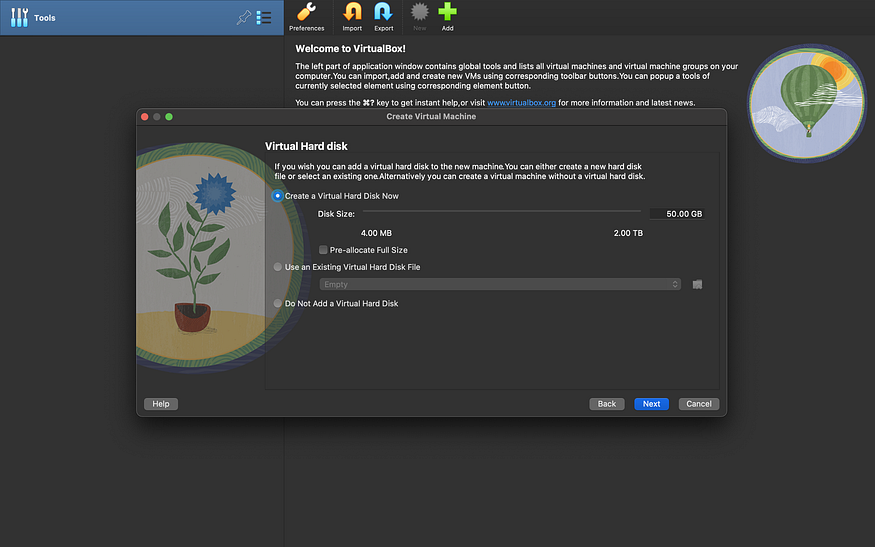Screen dimensions: 875x547
Task: Click the Import appliance icon
Action: pyautogui.click(x=352, y=17)
